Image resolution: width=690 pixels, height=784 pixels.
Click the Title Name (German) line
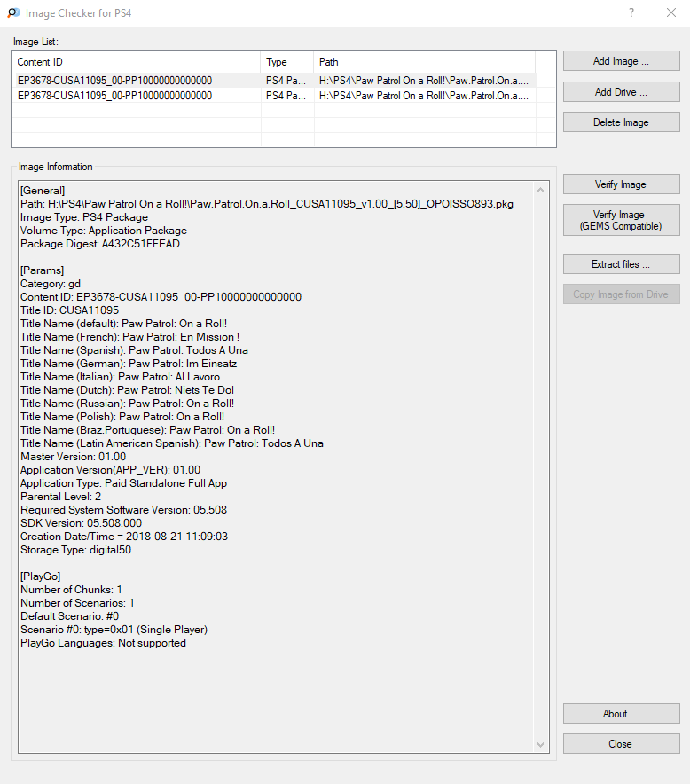[129, 364]
